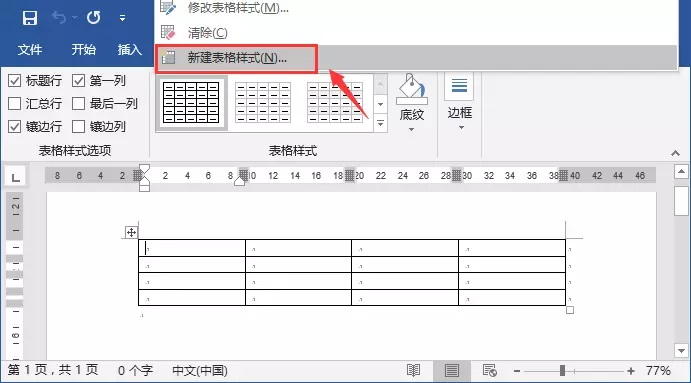Select print layout view icon

coord(452,371)
